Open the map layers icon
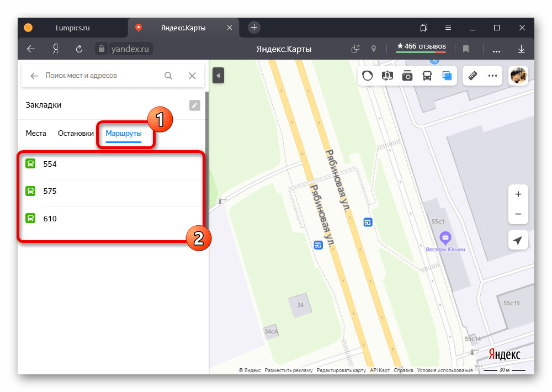This screenshot has height=392, width=552. tap(447, 76)
